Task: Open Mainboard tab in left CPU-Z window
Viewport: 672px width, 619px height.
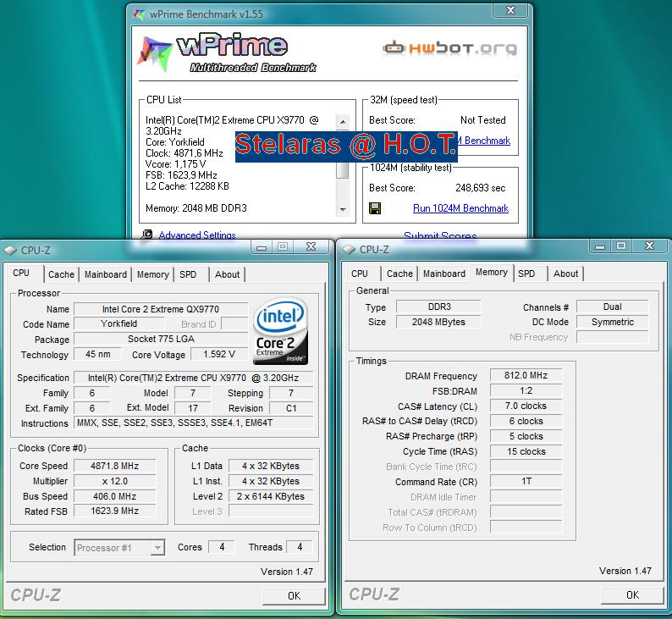Action: pyautogui.click(x=106, y=274)
